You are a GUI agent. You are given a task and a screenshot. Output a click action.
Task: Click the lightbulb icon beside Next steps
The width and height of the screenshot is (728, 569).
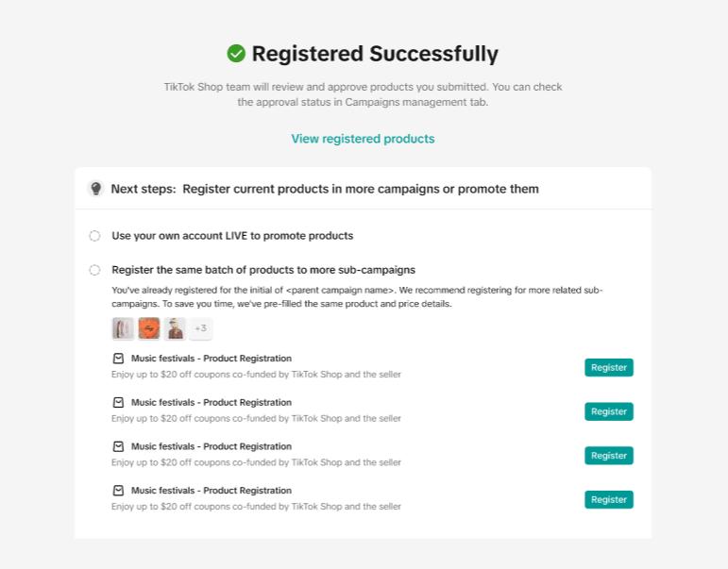click(95, 189)
